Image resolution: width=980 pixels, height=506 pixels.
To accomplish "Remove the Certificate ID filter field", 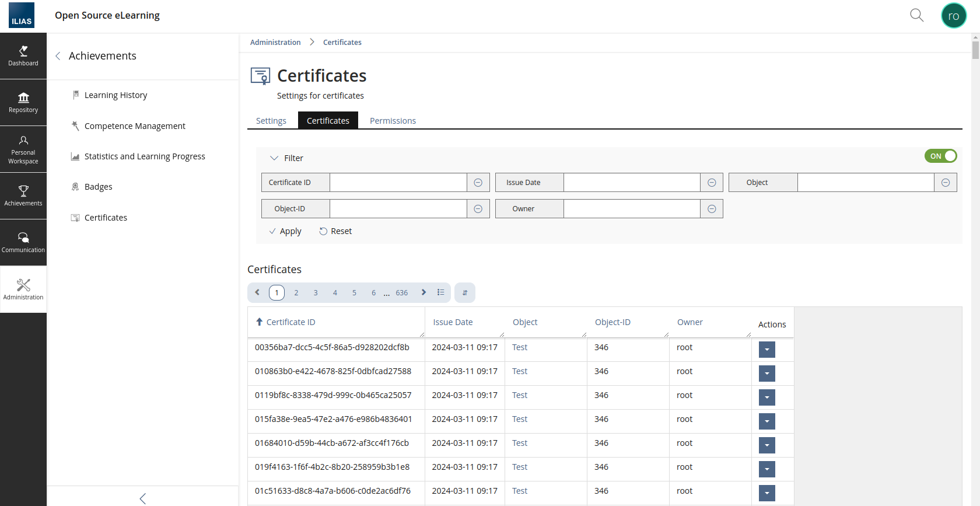I will (x=478, y=183).
